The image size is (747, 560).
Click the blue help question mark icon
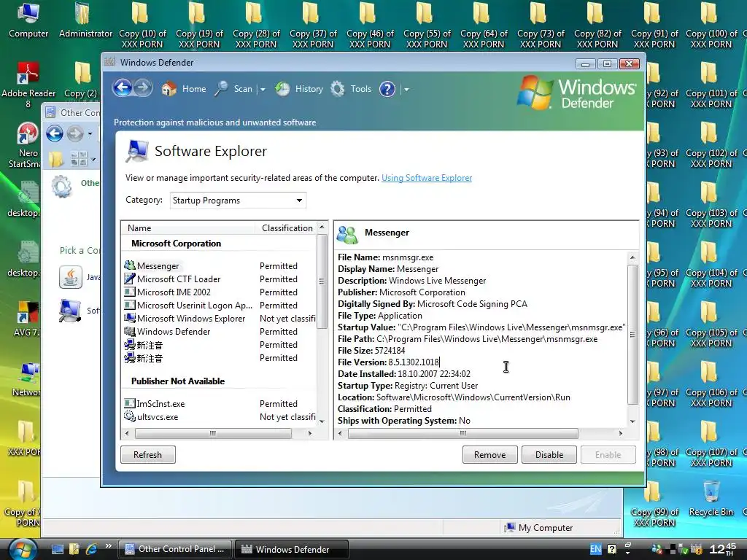(x=387, y=88)
